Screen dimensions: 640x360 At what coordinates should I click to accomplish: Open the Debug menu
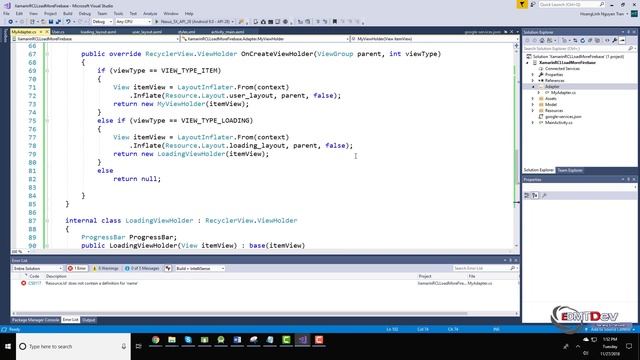point(84,13)
